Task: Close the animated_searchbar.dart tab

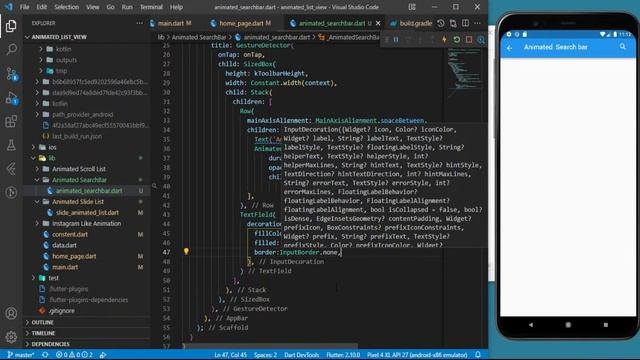Action: click(x=378, y=23)
